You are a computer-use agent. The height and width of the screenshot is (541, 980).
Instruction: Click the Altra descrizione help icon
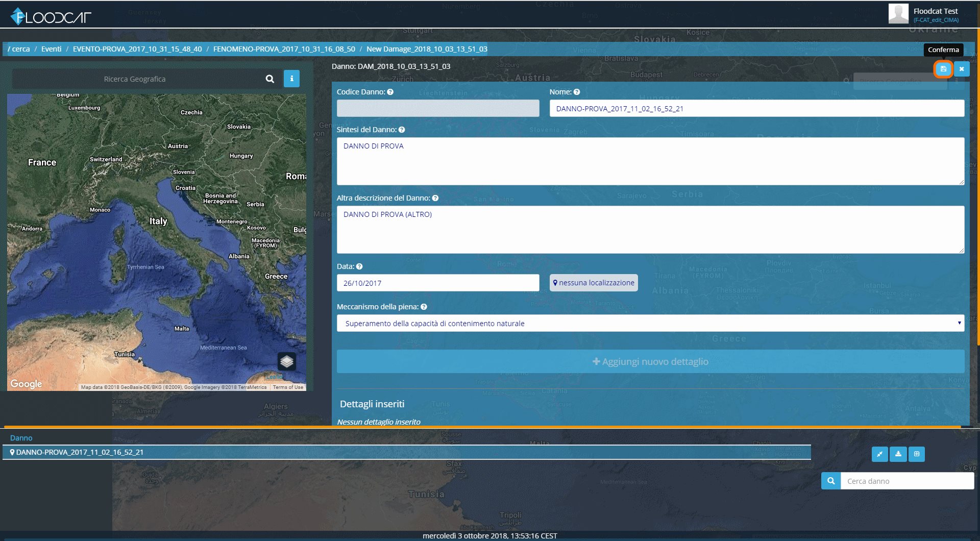pos(435,198)
